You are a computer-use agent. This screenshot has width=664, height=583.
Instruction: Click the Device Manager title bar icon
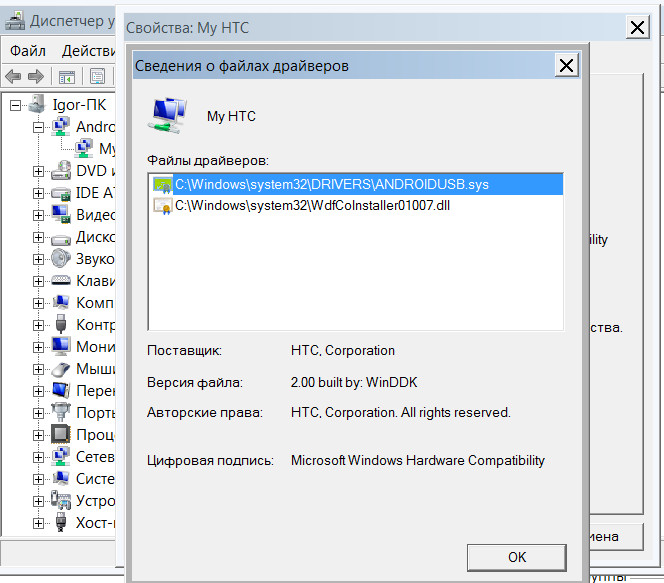click(x=15, y=21)
